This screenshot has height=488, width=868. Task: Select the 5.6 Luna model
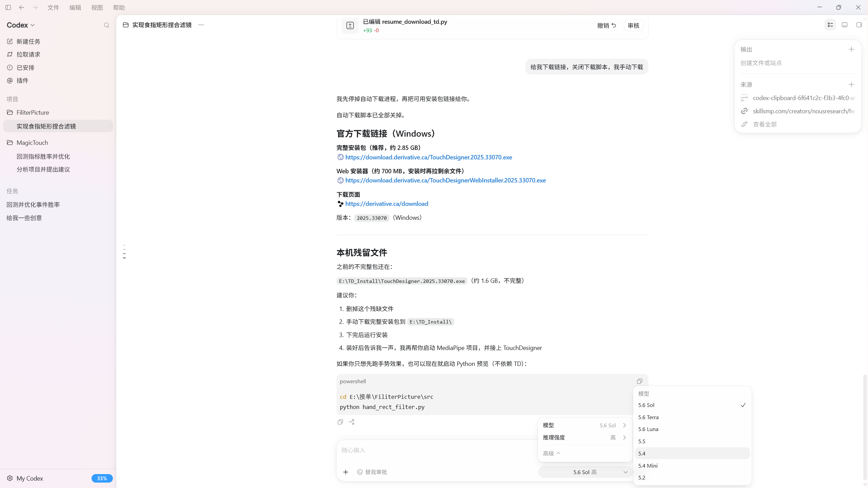click(x=692, y=429)
